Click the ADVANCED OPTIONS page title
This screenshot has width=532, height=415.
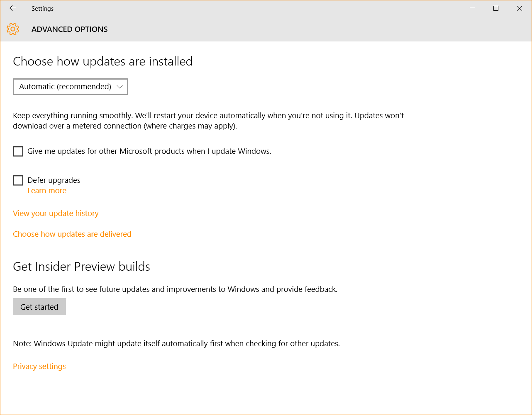tap(70, 29)
